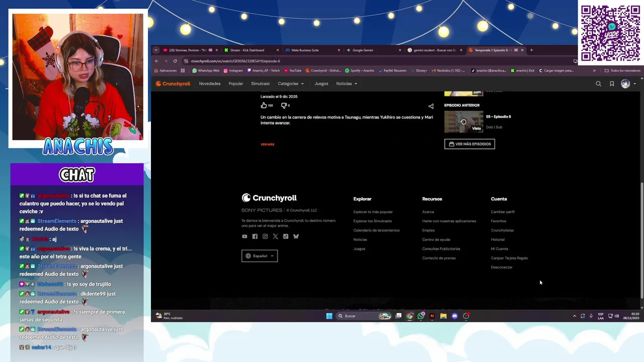Open Crunchyroll Facebook footer icon

coord(255,236)
